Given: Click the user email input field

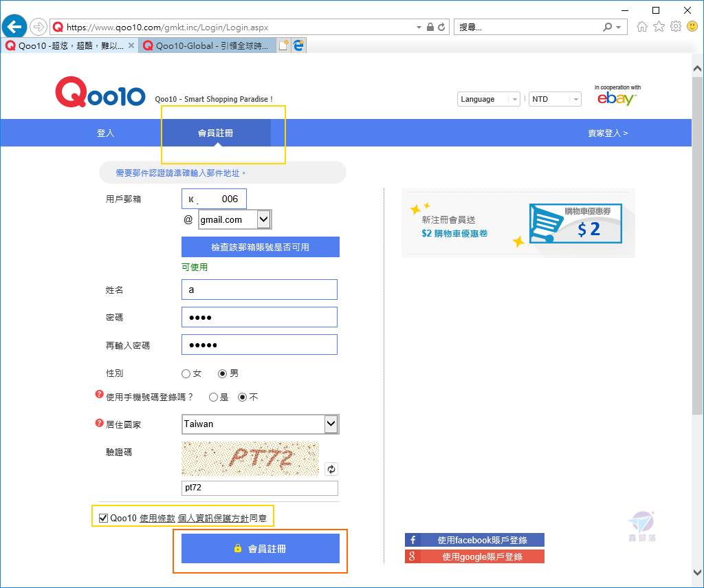Looking at the screenshot, I should (214, 199).
